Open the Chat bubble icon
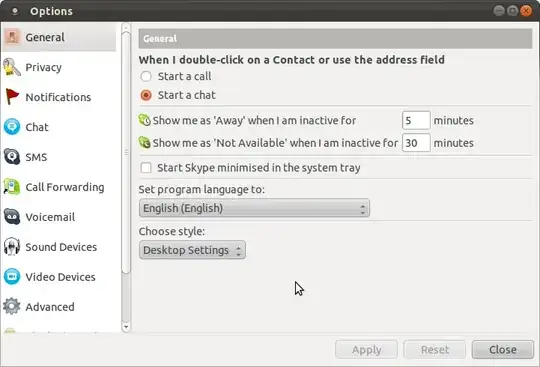Viewport: 540px width, 367px height. (x=12, y=127)
